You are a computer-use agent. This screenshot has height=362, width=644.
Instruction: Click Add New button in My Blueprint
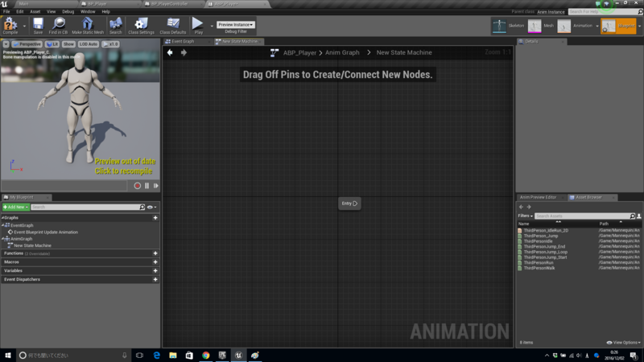15,208
